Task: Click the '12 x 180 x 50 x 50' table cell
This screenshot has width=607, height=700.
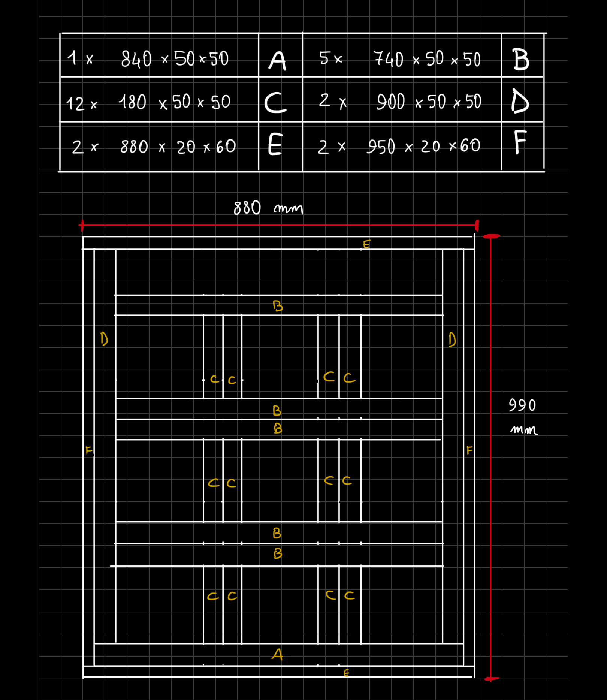Action: (x=159, y=99)
